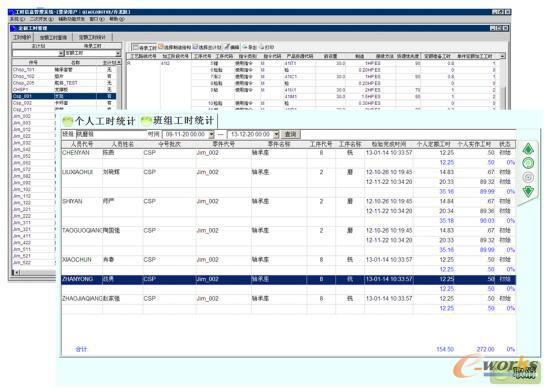Click the 导出 export toolbar item in back window
The height and width of the screenshot is (388, 548).
click(x=250, y=47)
